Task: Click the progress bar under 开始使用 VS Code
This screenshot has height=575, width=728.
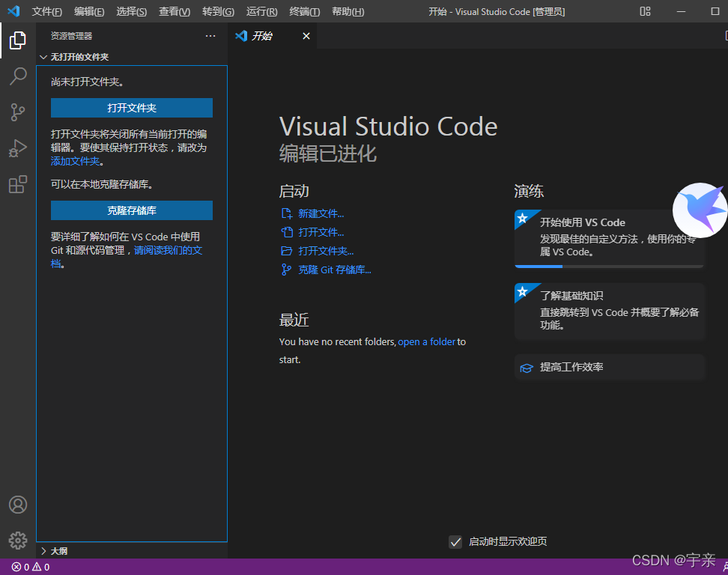Action: 609,267
